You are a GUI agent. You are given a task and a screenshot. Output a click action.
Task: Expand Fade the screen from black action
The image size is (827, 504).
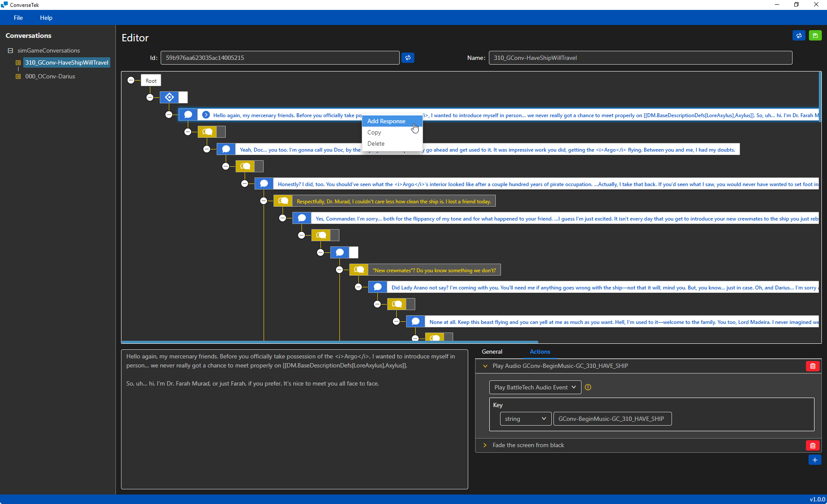pos(485,445)
